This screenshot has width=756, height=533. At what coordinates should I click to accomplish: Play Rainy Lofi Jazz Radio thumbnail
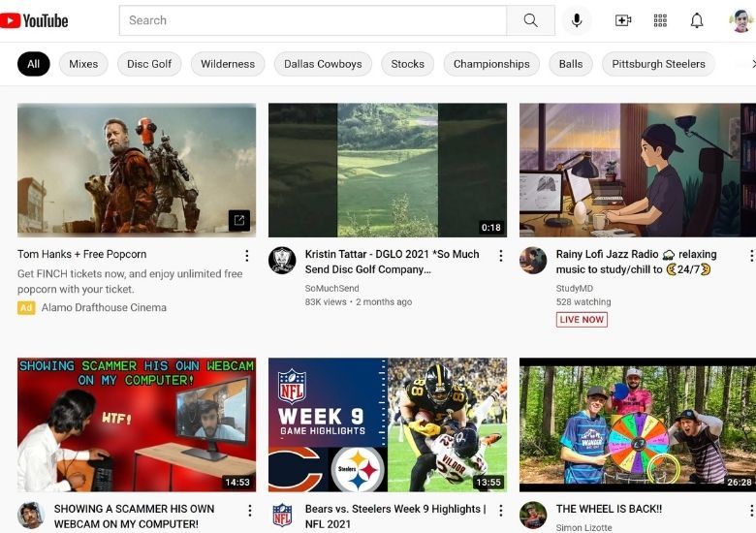[638, 171]
